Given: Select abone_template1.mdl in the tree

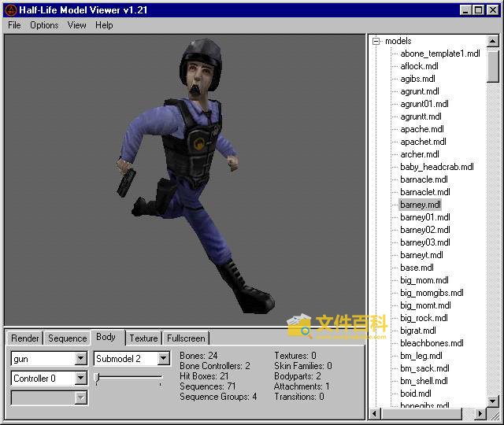Looking at the screenshot, I should tap(440, 54).
